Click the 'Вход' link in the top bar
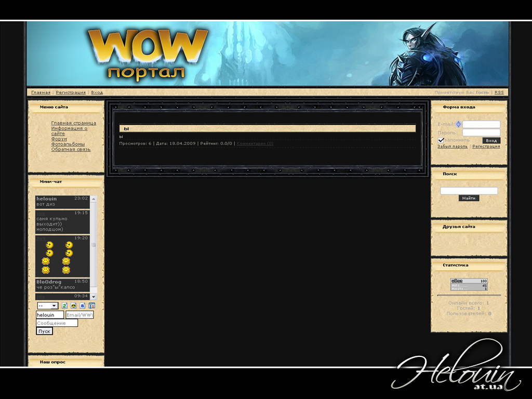The height and width of the screenshot is (399, 532). point(97,92)
